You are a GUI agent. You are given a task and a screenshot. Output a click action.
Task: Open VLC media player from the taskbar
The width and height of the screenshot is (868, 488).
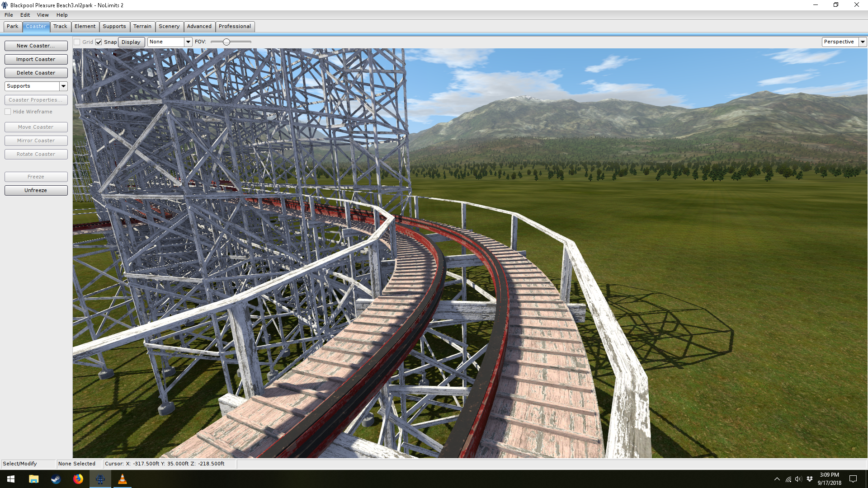pyautogui.click(x=122, y=479)
